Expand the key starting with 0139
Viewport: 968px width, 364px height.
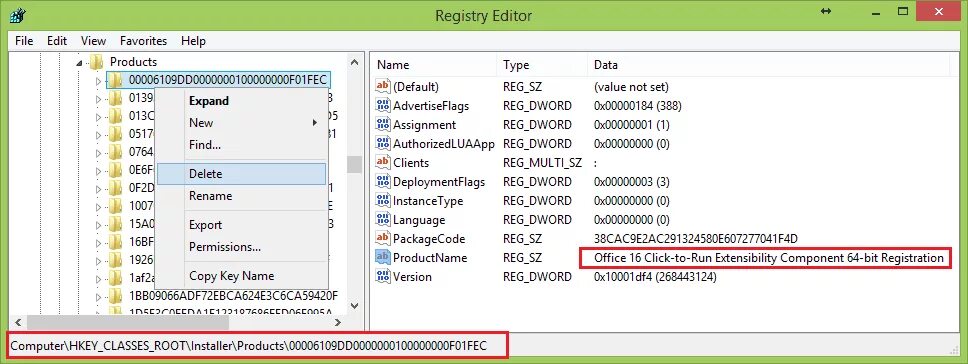click(98, 98)
